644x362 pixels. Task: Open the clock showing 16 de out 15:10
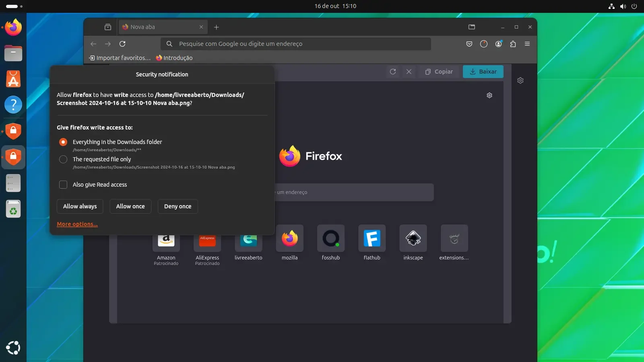tap(335, 6)
